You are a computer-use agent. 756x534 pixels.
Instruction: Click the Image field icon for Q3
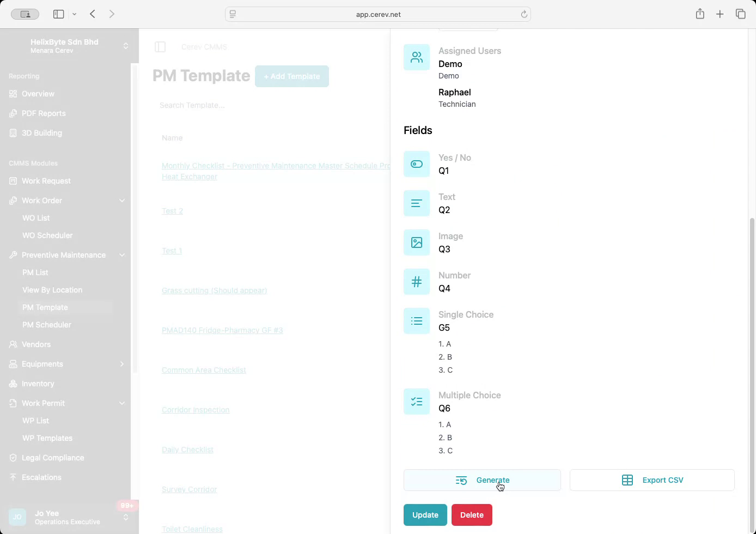417,242
